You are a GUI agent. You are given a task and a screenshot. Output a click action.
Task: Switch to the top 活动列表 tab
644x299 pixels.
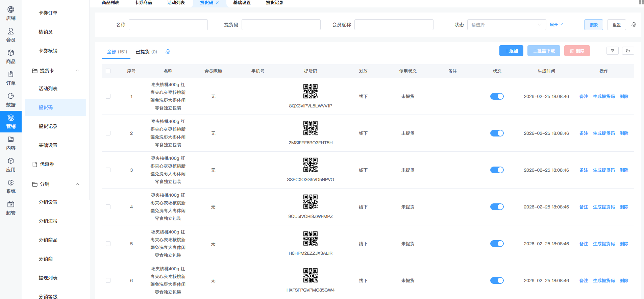[x=176, y=3]
